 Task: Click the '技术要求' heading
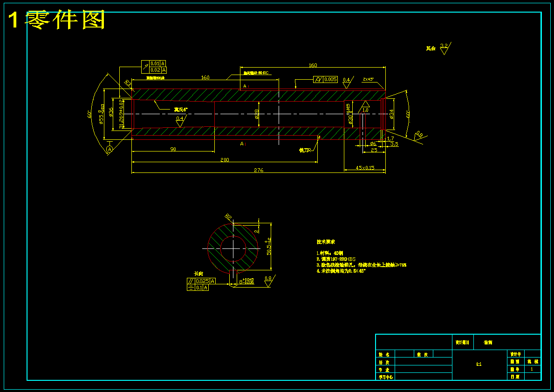point(326,242)
